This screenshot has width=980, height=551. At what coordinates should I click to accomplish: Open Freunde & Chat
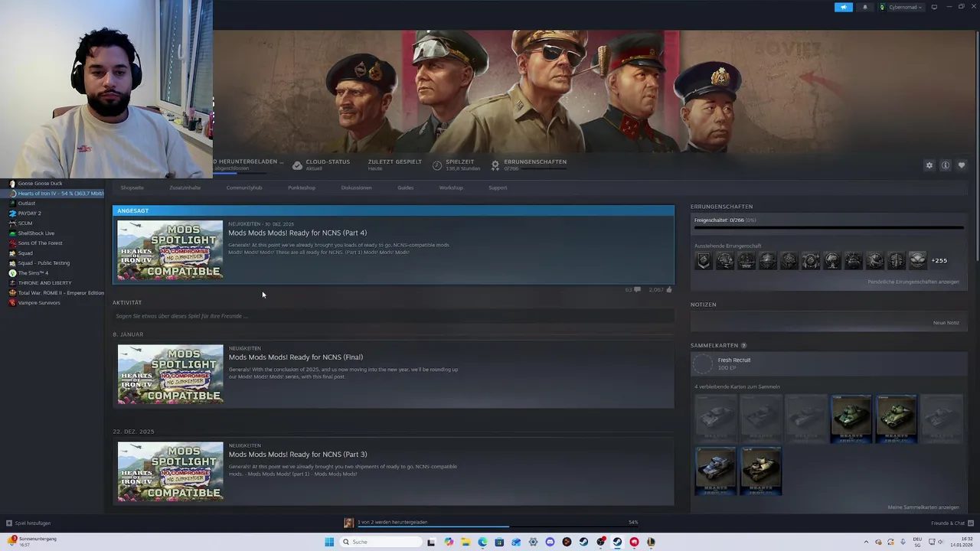952,523
